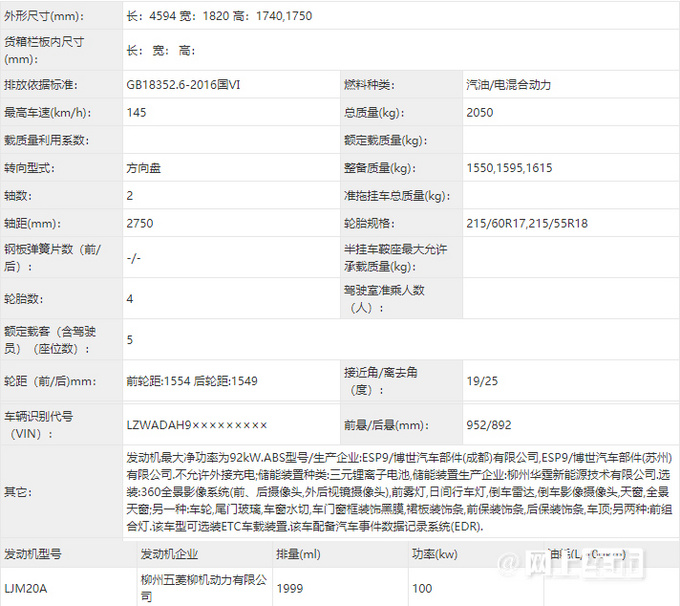Select the tire spec 215/60R17,215/55R18
The width and height of the screenshot is (680, 606).
(527, 223)
